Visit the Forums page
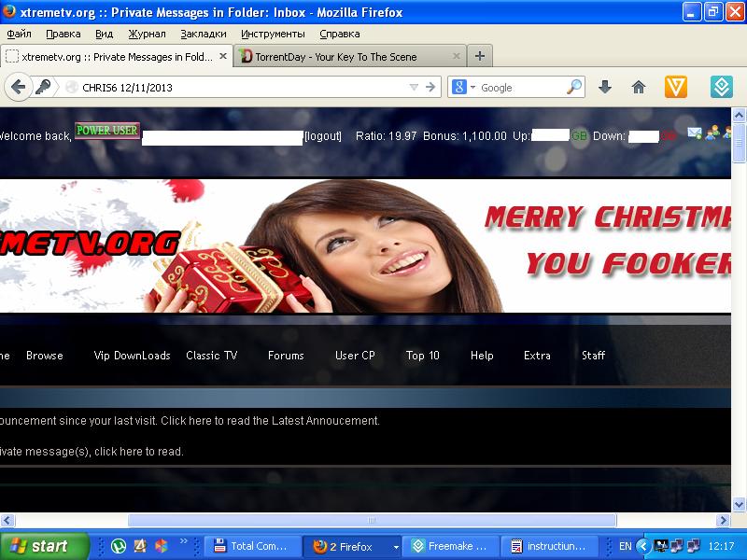 click(x=286, y=356)
